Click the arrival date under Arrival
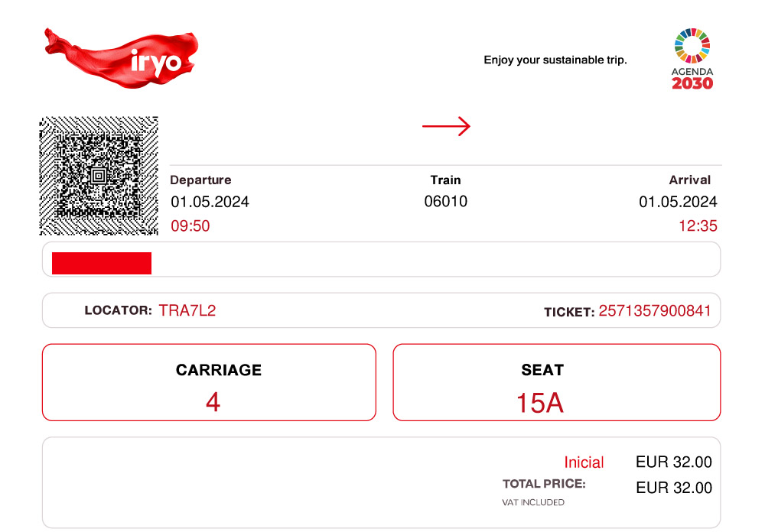The image size is (765, 532). coord(678,202)
